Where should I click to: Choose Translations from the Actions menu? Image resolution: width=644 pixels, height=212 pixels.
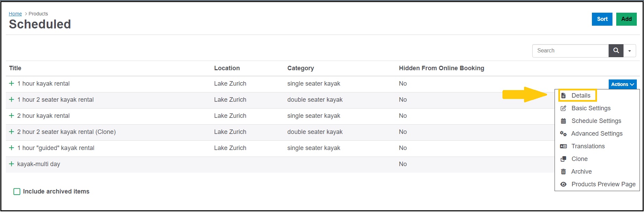coord(588,146)
